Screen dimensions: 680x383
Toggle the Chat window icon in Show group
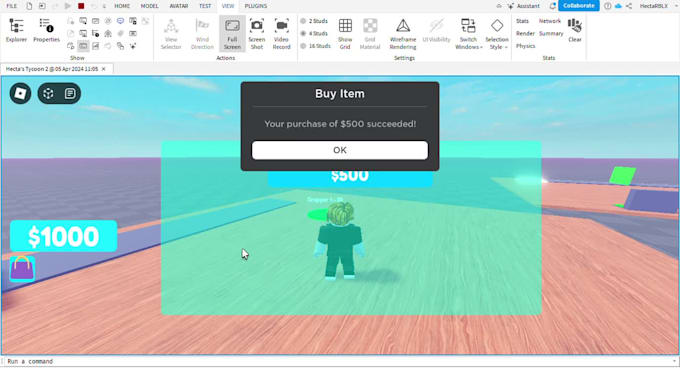[120, 21]
